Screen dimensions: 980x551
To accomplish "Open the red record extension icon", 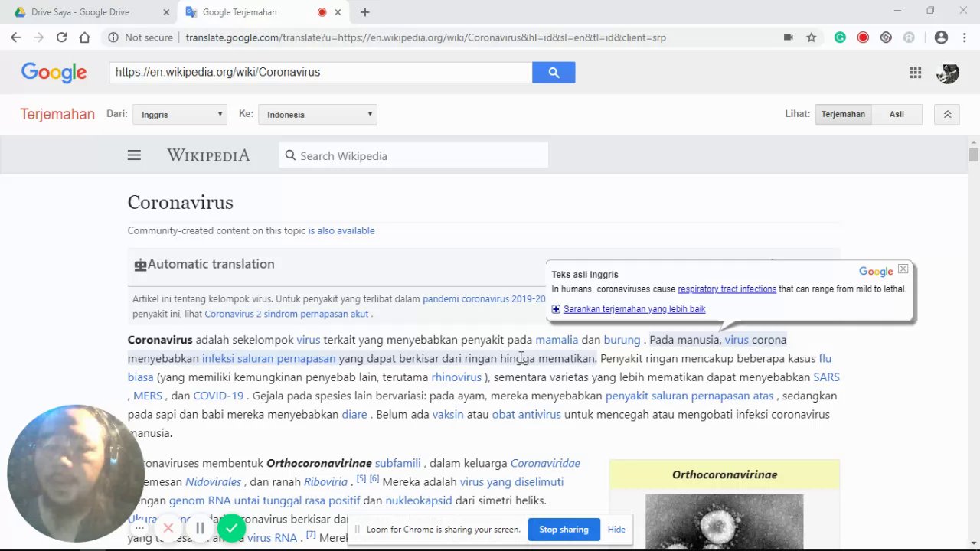I will click(x=863, y=37).
